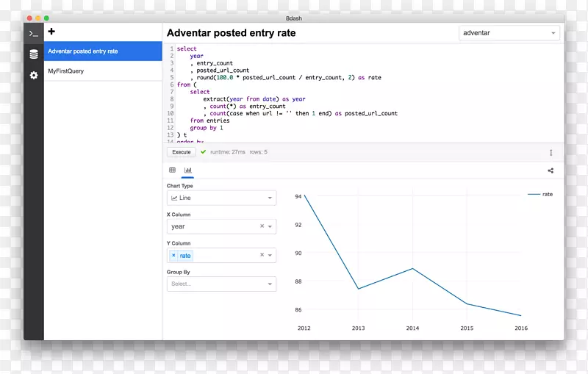Click the 'group by 1' line in editor
The image size is (588, 374).
pos(207,128)
